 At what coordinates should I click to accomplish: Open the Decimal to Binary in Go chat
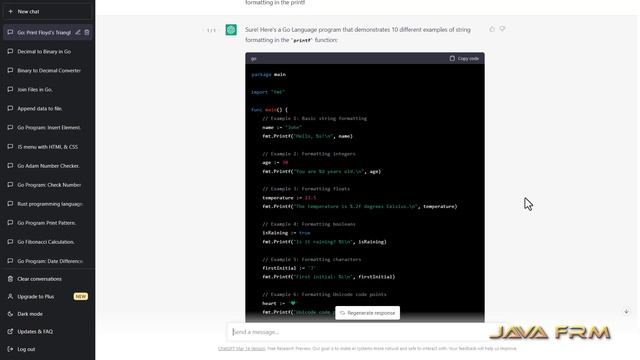[x=47, y=51]
